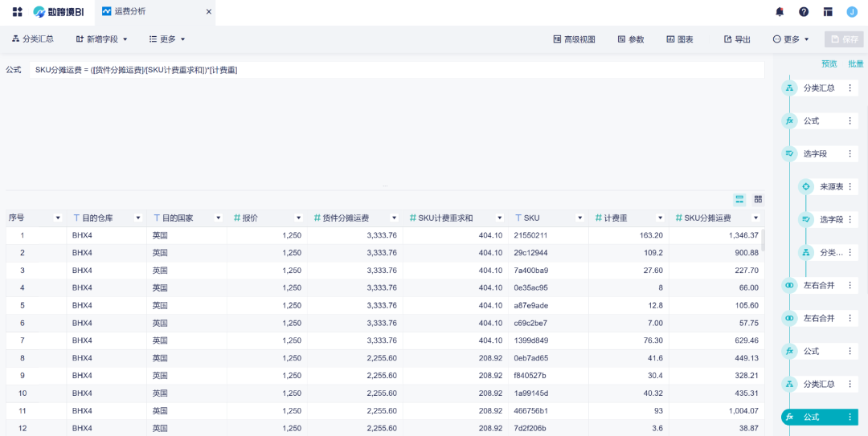Click SKU分摊运费 value 1,346.37

(743, 236)
